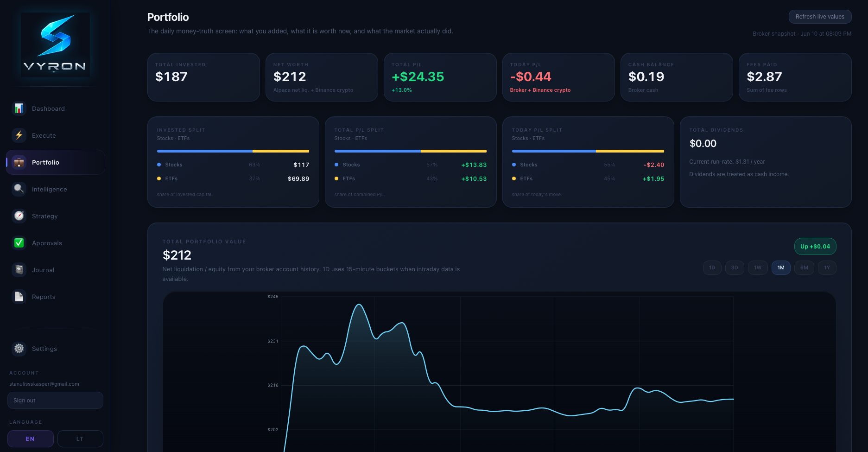The height and width of the screenshot is (452, 868).
Task: Click the Total P/L +$24.35 value
Action: (418, 76)
